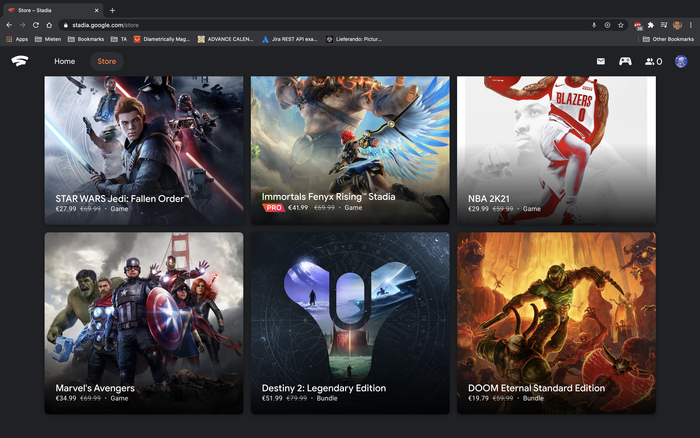This screenshot has height=438, width=700.
Task: Reload the page with the refresh icon
Action: click(x=36, y=25)
